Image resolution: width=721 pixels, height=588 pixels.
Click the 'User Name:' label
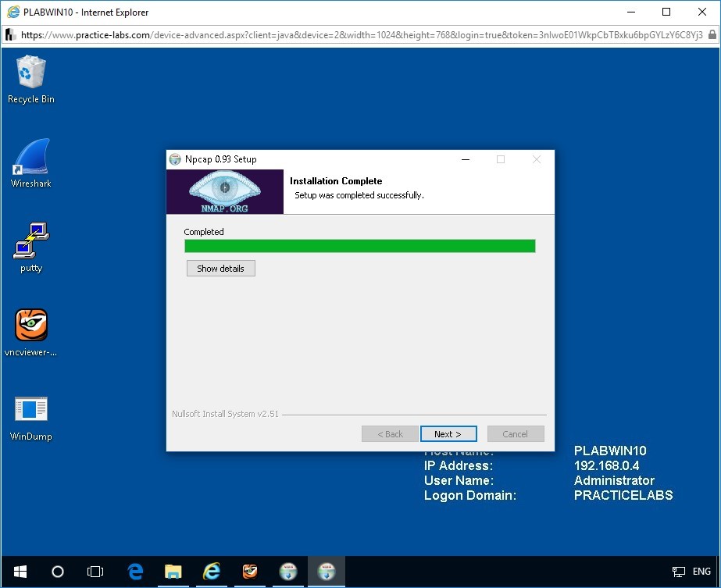(x=459, y=480)
